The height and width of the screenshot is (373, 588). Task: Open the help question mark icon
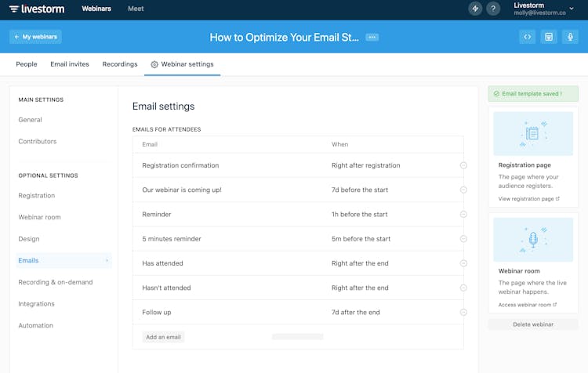coord(493,9)
